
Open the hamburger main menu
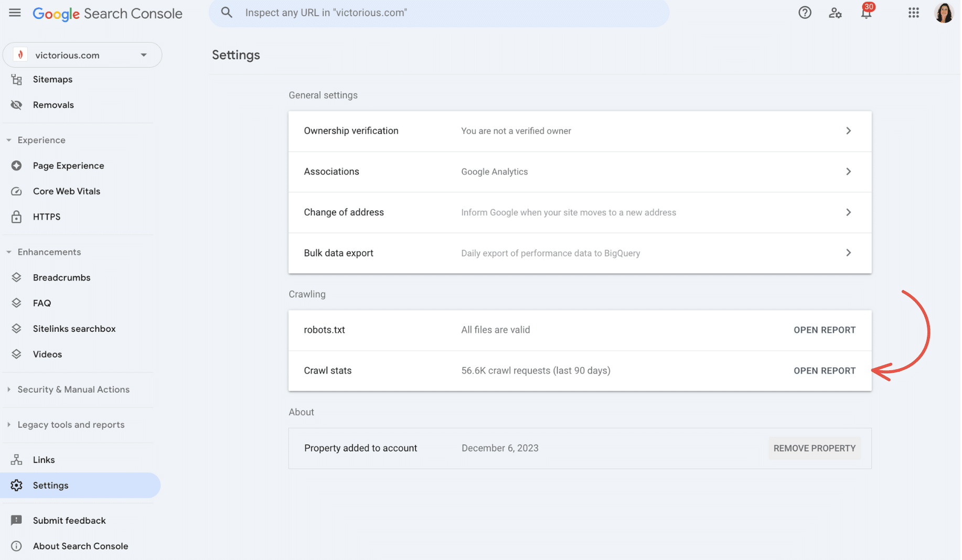(15, 13)
